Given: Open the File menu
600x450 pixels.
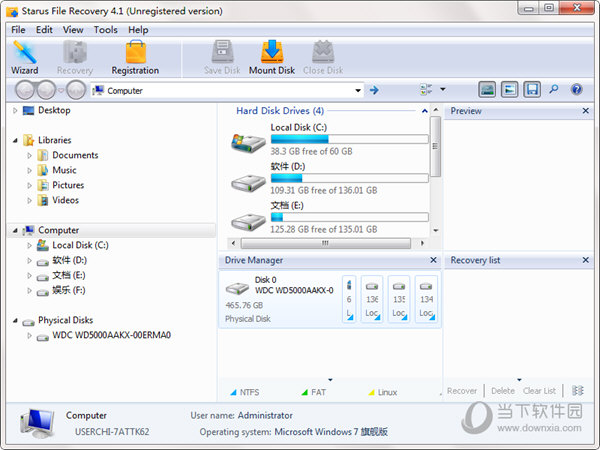Looking at the screenshot, I should (18, 30).
